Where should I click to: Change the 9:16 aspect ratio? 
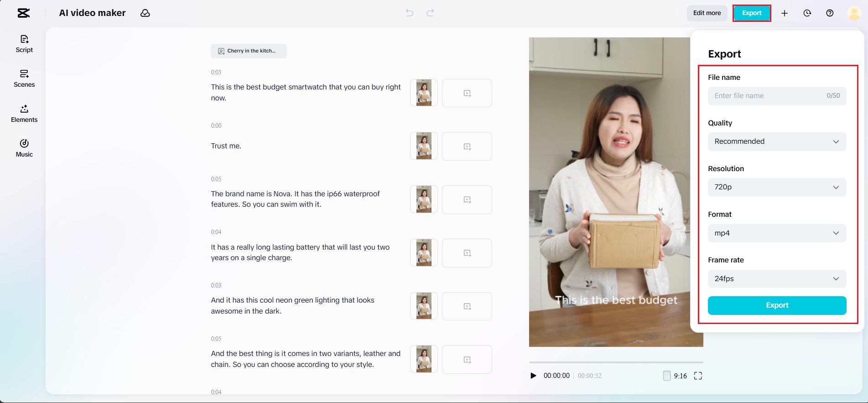pos(675,376)
